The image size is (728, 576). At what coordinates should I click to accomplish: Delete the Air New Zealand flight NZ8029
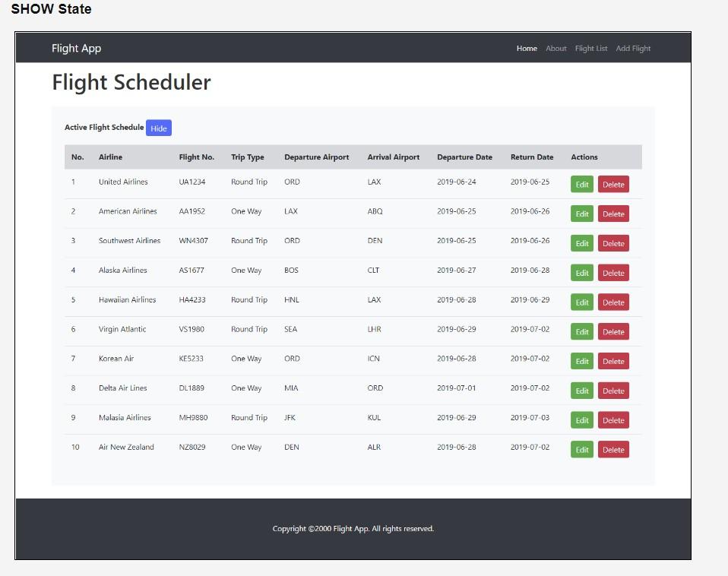(613, 449)
